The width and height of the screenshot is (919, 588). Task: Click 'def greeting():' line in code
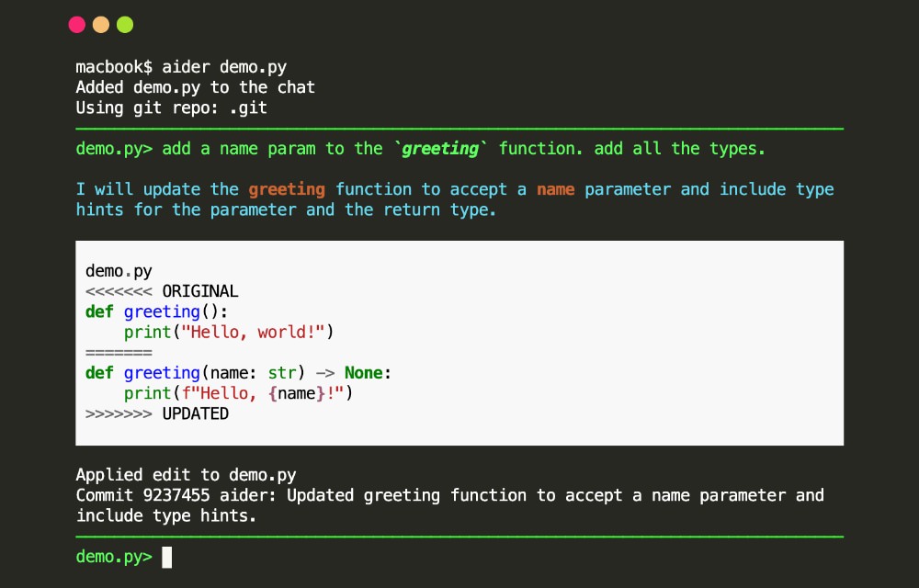pos(156,311)
